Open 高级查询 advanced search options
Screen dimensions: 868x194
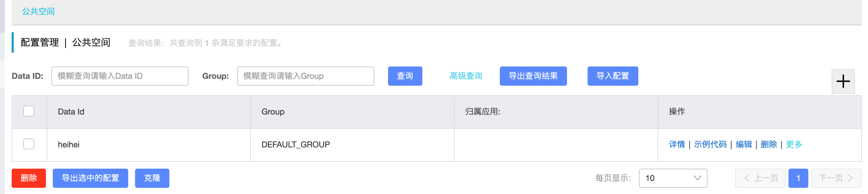tap(466, 76)
